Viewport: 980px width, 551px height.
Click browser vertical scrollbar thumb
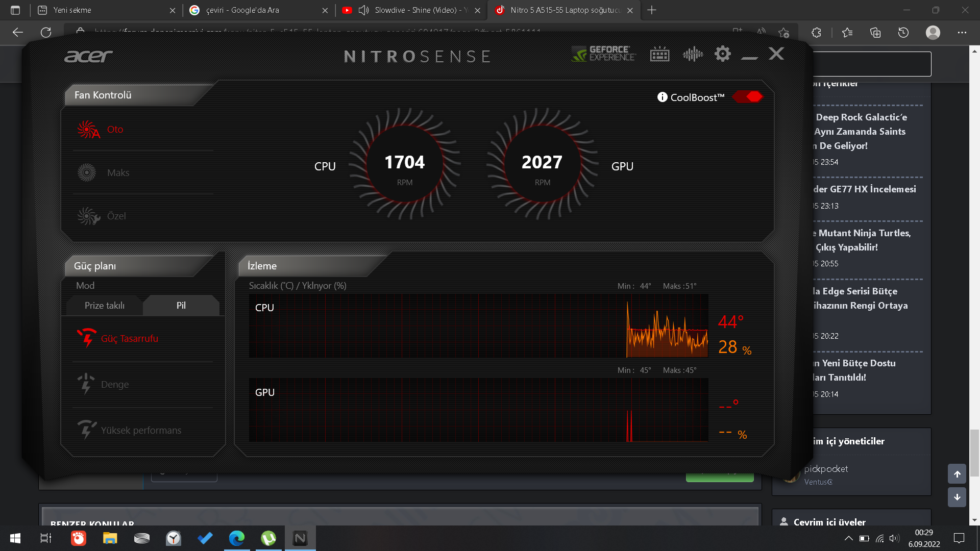(974, 453)
